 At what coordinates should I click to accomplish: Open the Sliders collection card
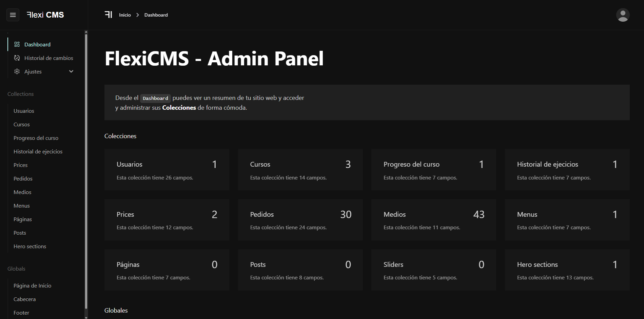pos(434,270)
